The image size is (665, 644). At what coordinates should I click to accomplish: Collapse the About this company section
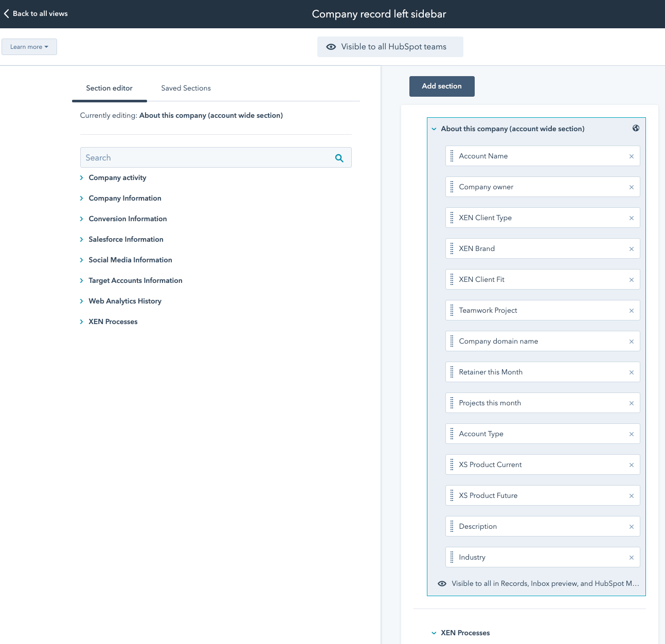pos(434,129)
